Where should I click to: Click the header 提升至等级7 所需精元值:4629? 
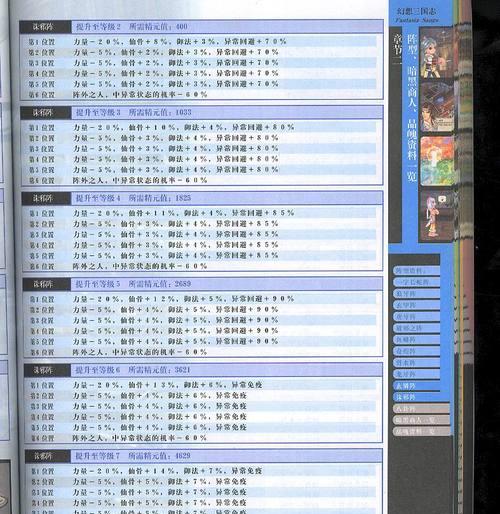(x=133, y=456)
